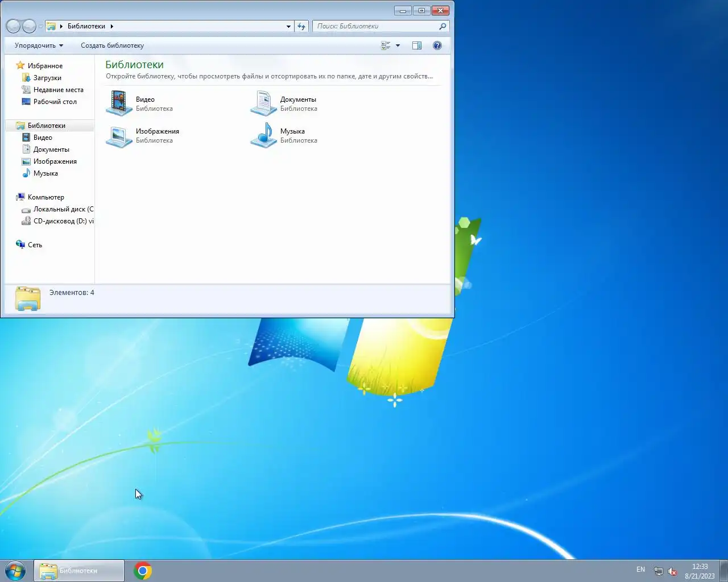Click the address bar folder icon
The image size is (728, 582).
pyautogui.click(x=51, y=26)
